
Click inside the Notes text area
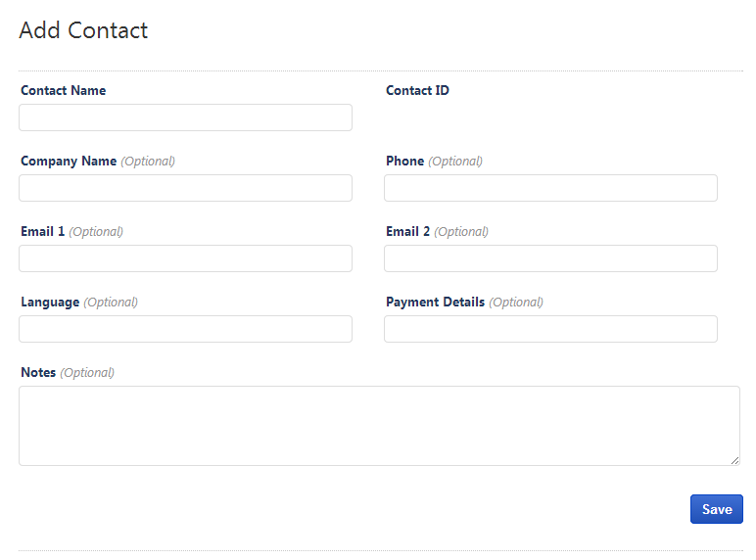379,425
